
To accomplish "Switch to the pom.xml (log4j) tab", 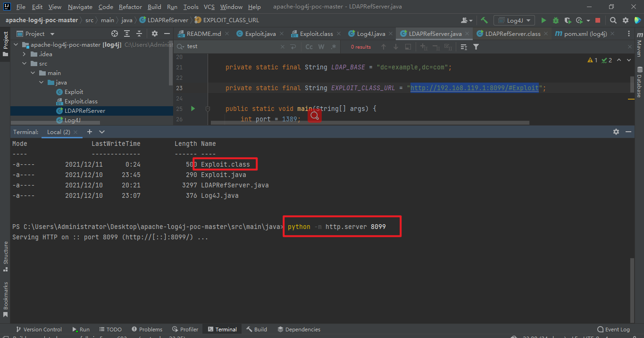I will coord(585,34).
